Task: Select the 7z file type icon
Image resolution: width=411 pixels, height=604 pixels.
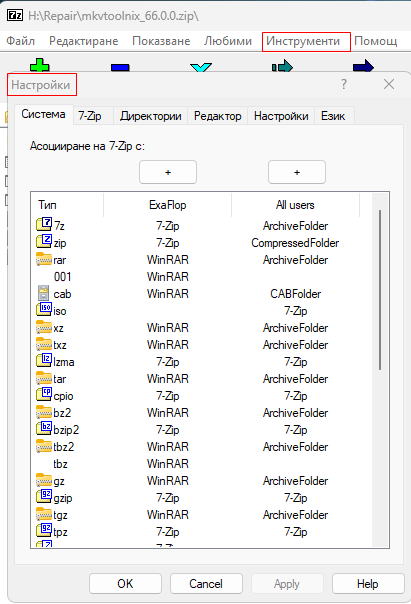Action: point(44,224)
